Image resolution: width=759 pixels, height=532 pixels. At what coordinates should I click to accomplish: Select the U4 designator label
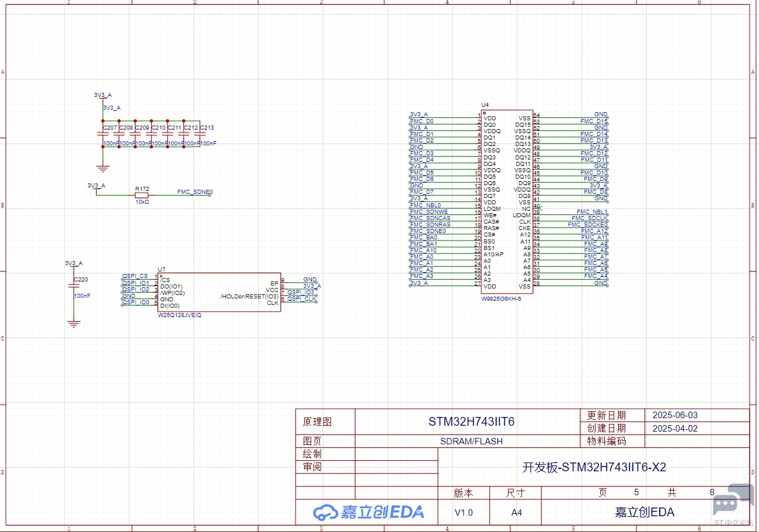tap(485, 105)
